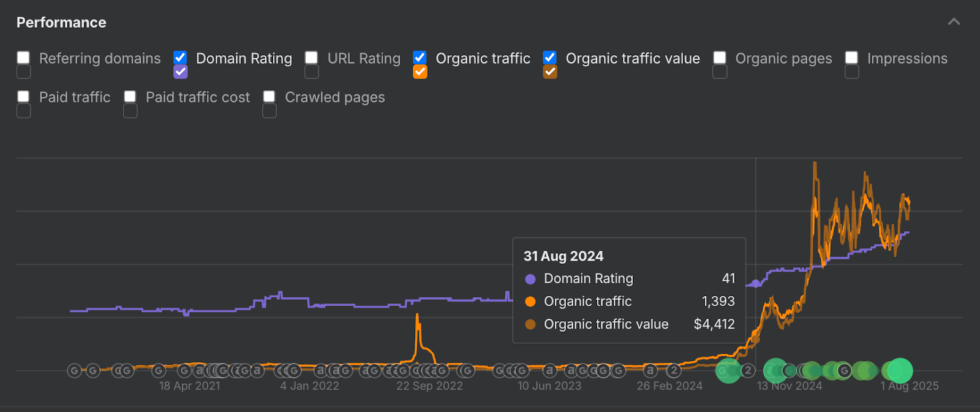Enable the Paid traffic cost checkbox

point(130,96)
